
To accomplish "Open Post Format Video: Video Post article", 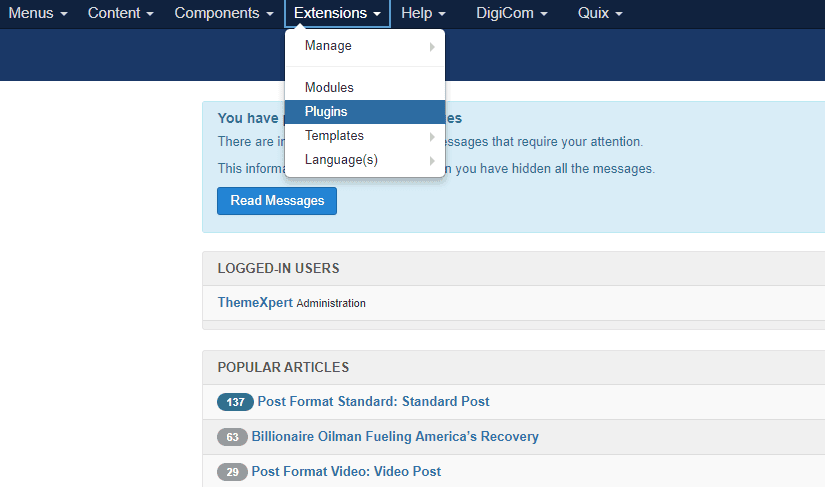I will [x=346, y=471].
